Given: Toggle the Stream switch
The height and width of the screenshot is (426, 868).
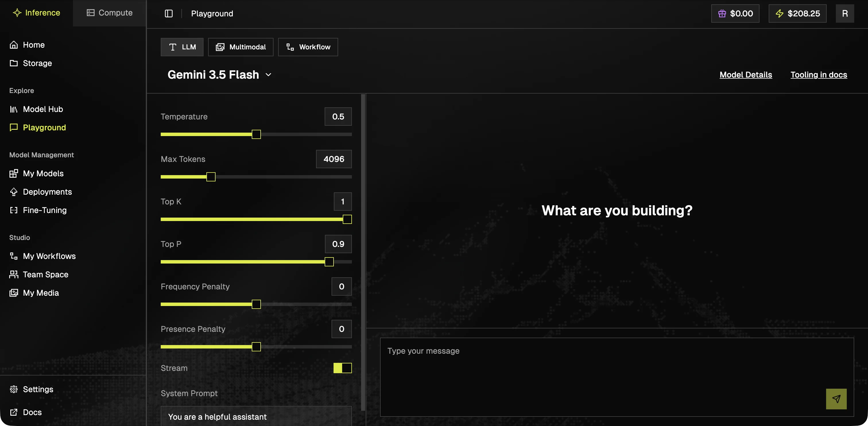Looking at the screenshot, I should click(342, 368).
